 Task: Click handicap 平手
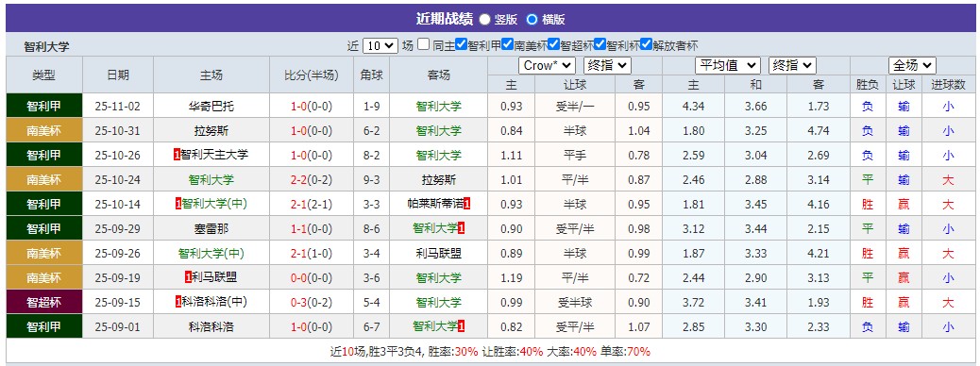[575, 155]
